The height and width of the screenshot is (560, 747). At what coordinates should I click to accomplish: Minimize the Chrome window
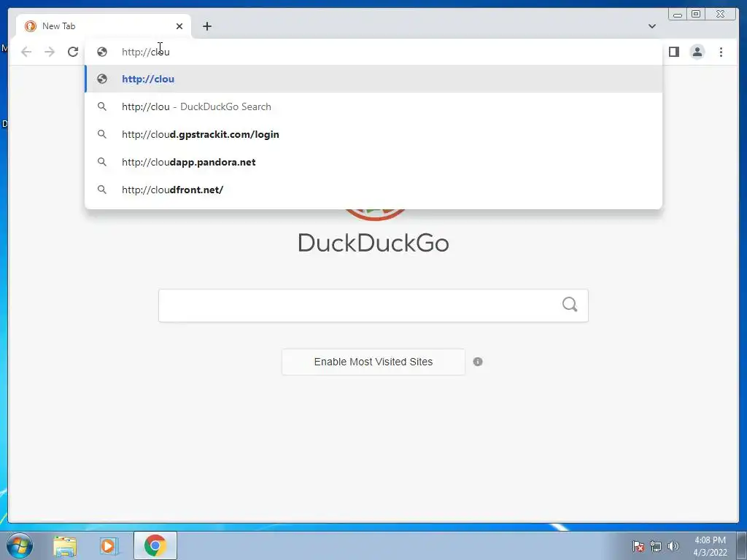pos(678,15)
